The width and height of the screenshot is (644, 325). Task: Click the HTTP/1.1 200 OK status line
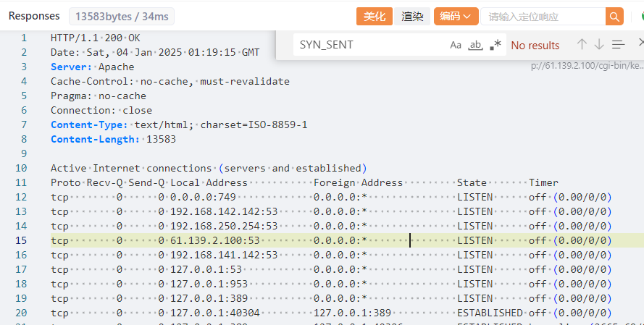pos(96,38)
